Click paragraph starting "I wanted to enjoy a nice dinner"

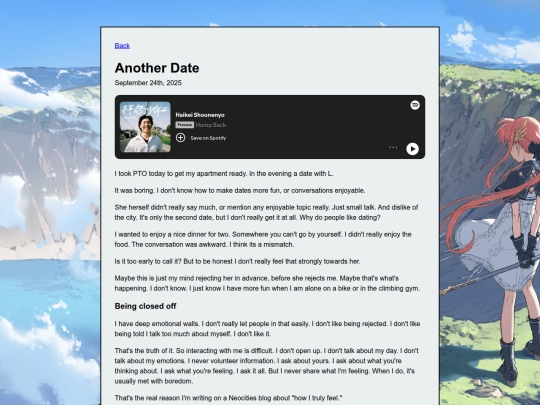263,239
